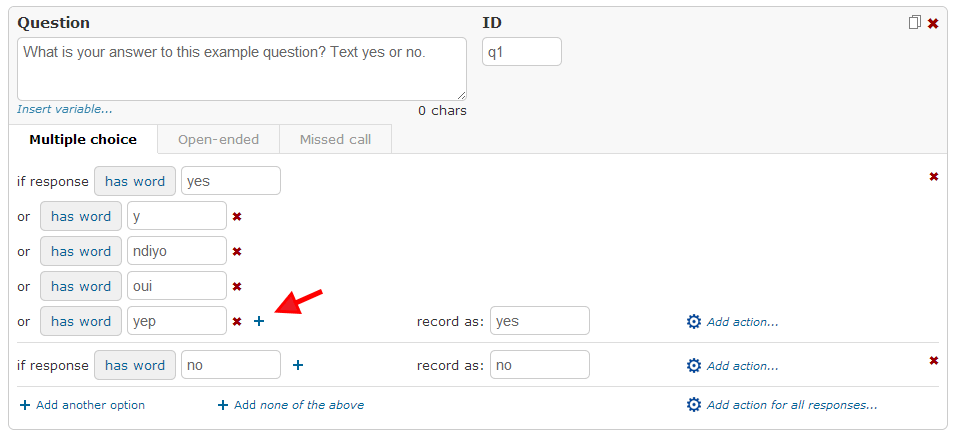960x436 pixels.
Task: Remove the 'oui' word condition
Action: coord(237,286)
